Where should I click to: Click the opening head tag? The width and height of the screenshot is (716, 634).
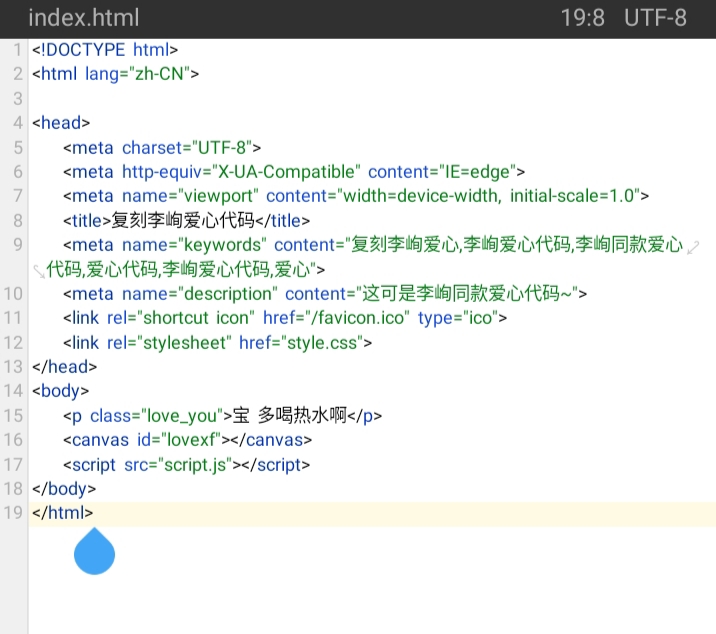point(61,123)
